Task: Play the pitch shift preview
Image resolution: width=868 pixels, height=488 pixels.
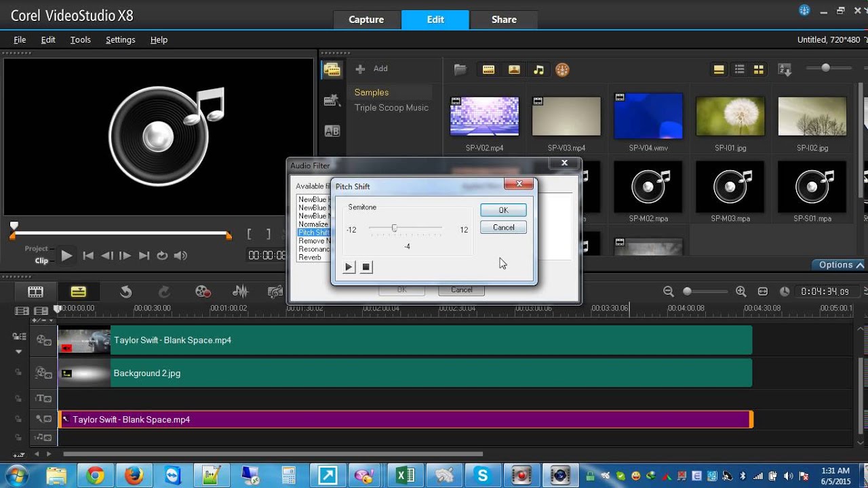Action: click(349, 267)
